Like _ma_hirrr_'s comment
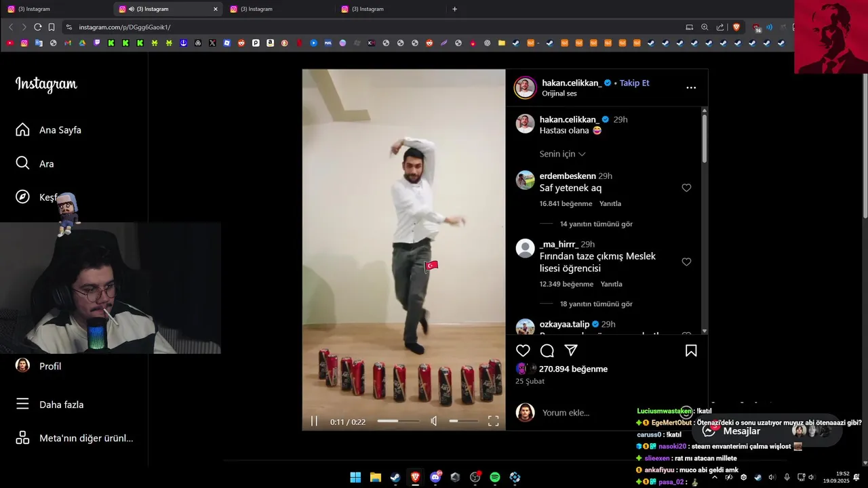The height and width of the screenshot is (488, 868). (686, 262)
